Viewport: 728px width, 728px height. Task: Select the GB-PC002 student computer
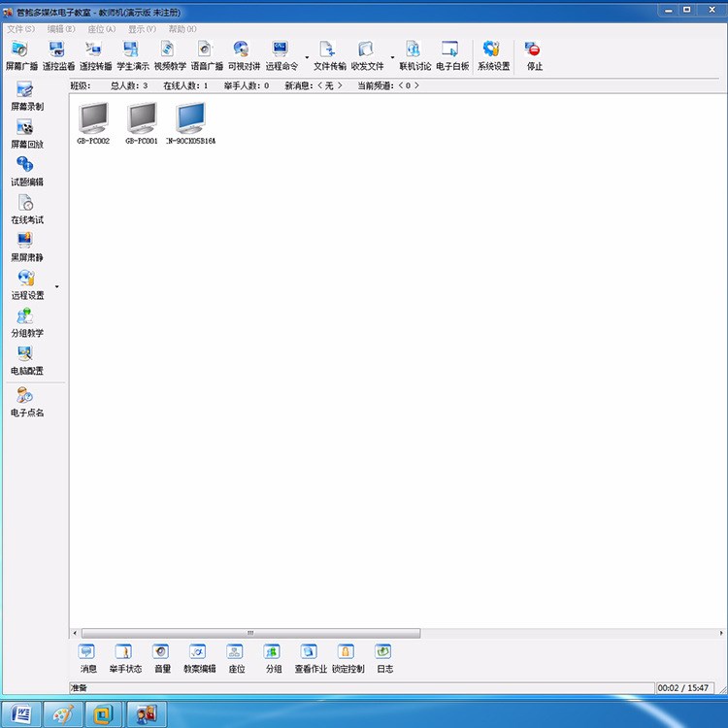93,123
